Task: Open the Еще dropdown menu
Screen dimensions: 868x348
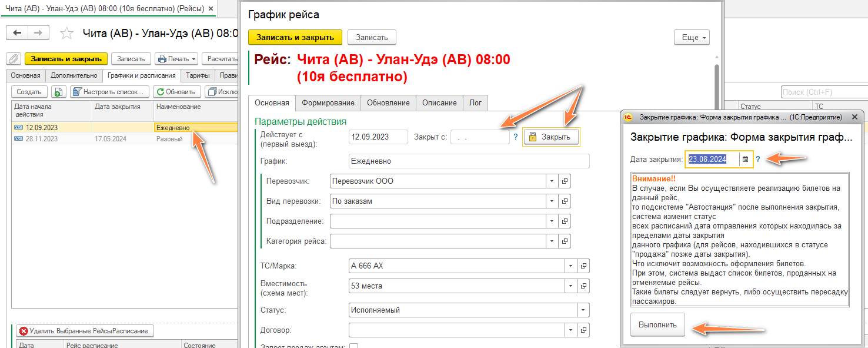Action: [692, 38]
